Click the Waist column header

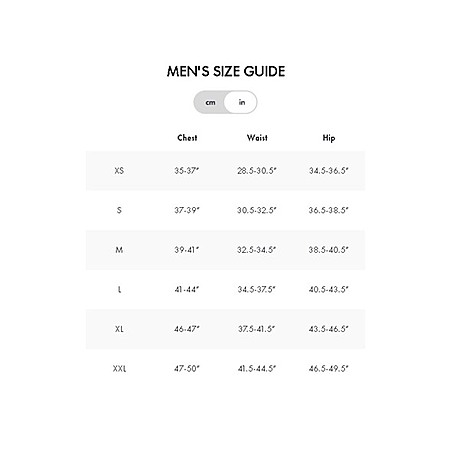257,138
